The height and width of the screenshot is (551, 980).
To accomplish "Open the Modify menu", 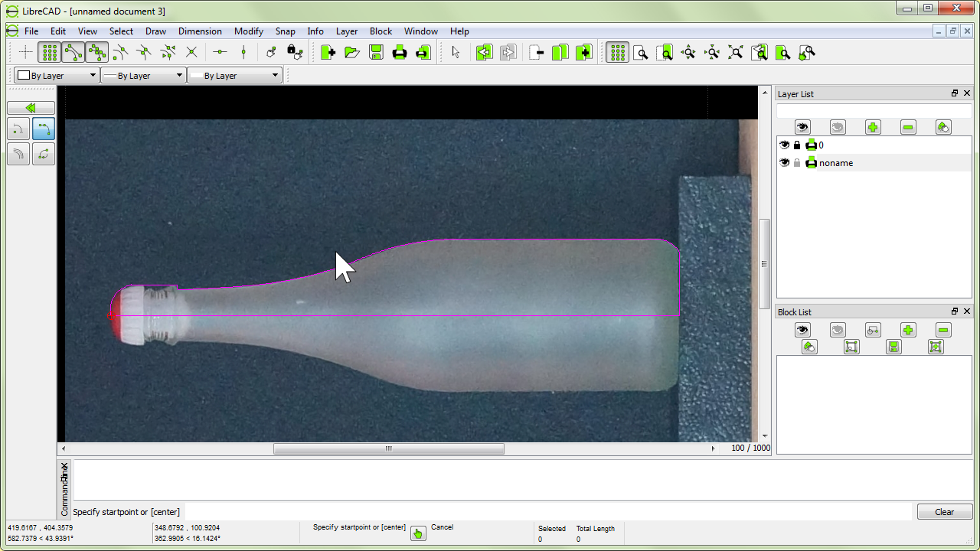I will pyautogui.click(x=249, y=31).
